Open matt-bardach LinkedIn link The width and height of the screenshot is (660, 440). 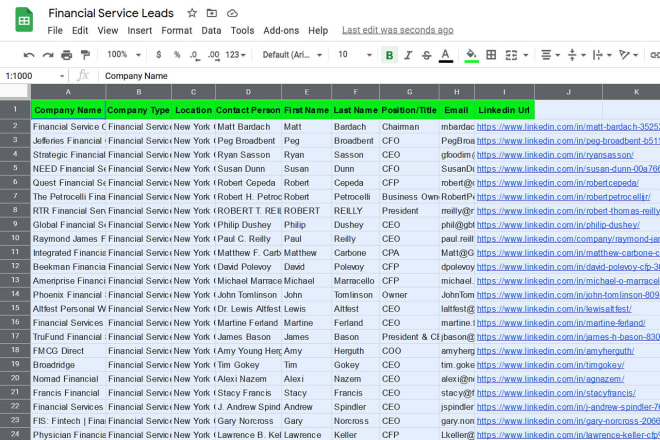(x=568, y=127)
